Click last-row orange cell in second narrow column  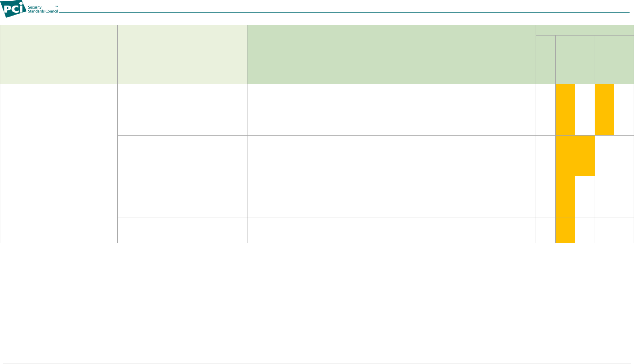565,230
